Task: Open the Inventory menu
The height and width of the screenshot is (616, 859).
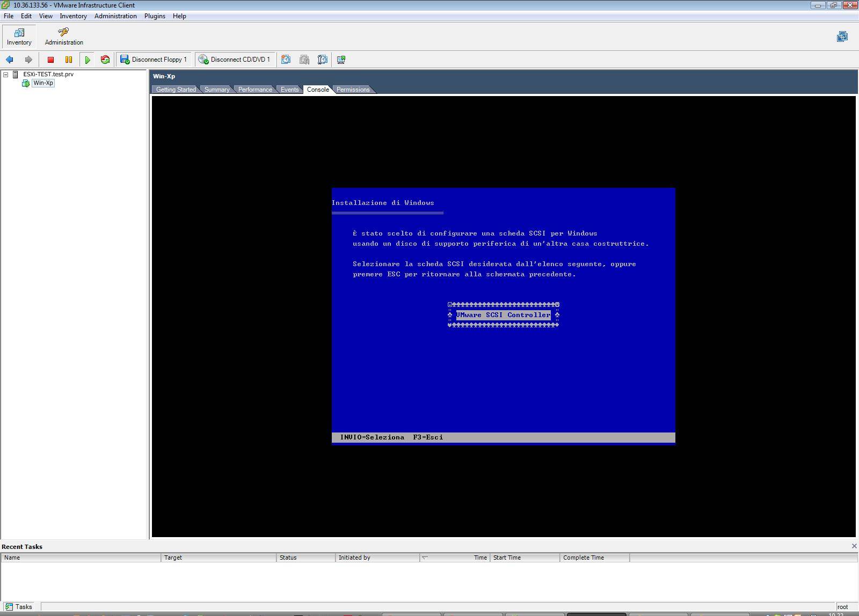Action: (x=74, y=16)
